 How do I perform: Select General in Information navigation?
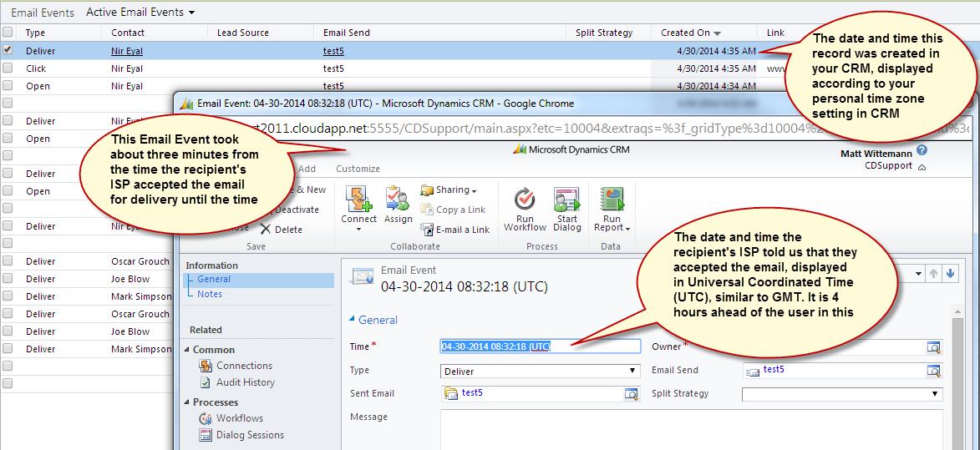click(x=214, y=279)
